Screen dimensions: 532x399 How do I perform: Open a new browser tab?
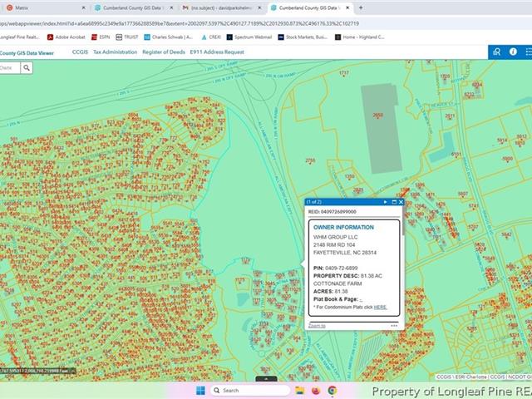(360, 7)
